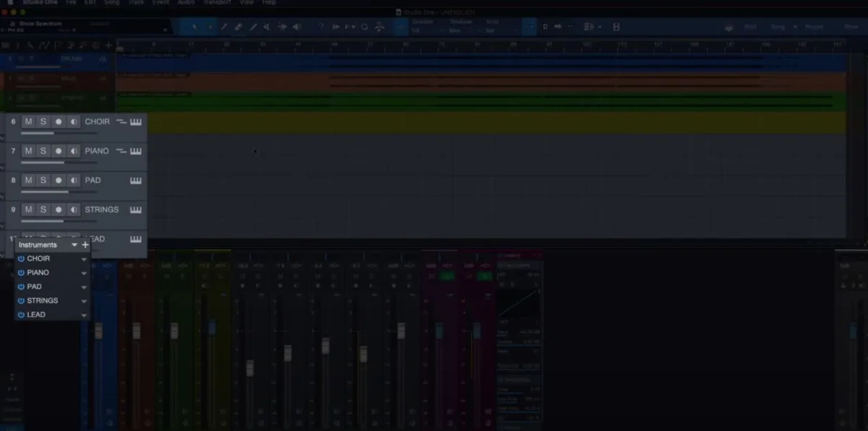Image resolution: width=868 pixels, height=431 pixels.
Task: Enable monitoring on the STRINGS track
Action: pos(74,210)
